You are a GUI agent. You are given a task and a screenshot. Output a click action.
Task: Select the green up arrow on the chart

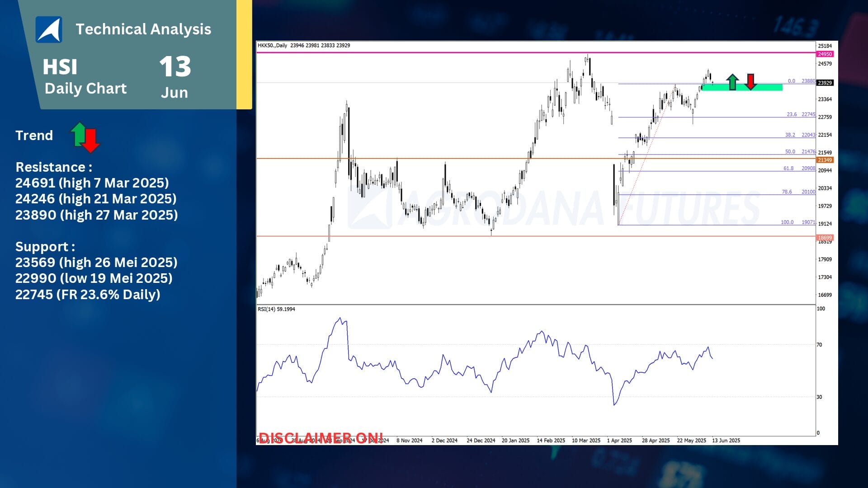732,82
